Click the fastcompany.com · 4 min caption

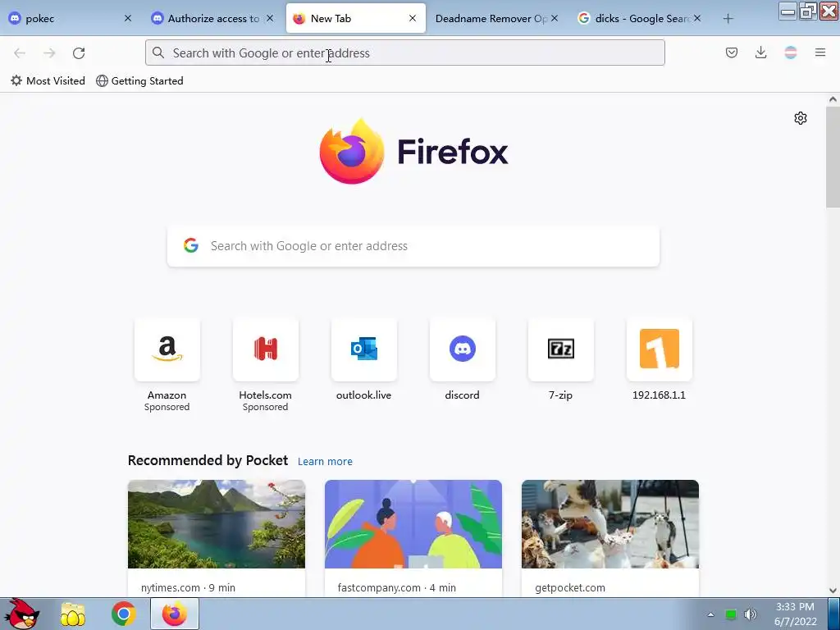point(396,587)
